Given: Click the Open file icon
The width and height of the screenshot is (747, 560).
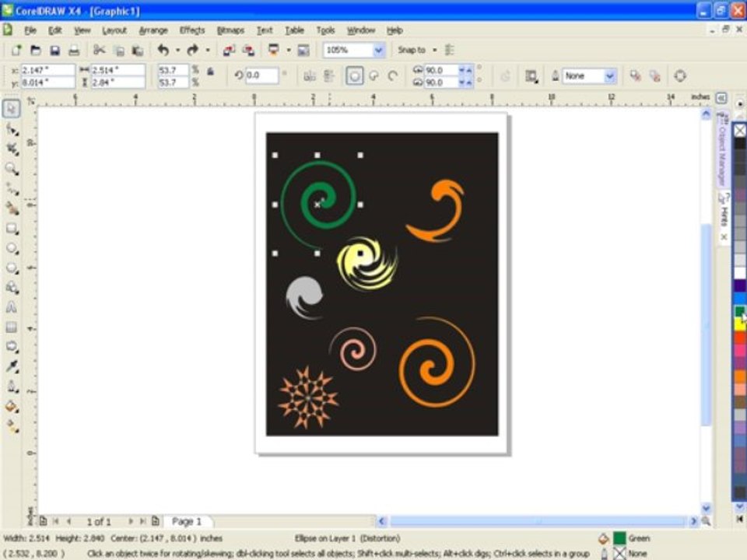Looking at the screenshot, I should coord(35,50).
